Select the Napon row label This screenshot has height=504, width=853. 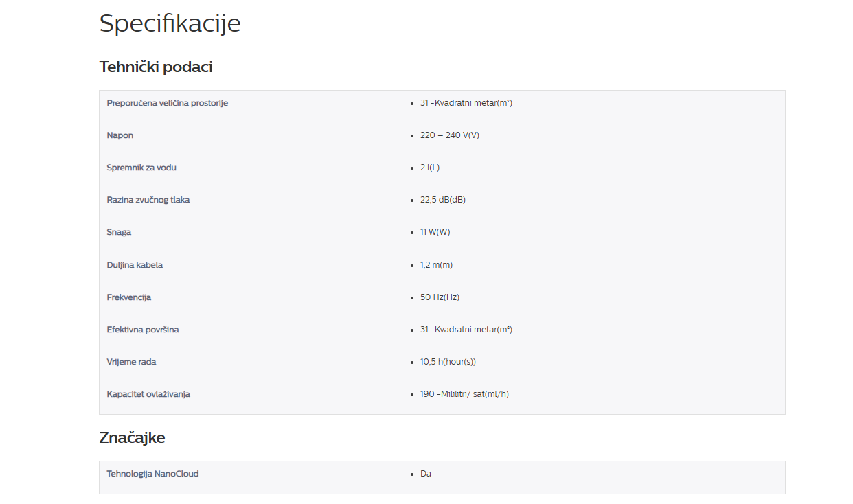tap(120, 135)
